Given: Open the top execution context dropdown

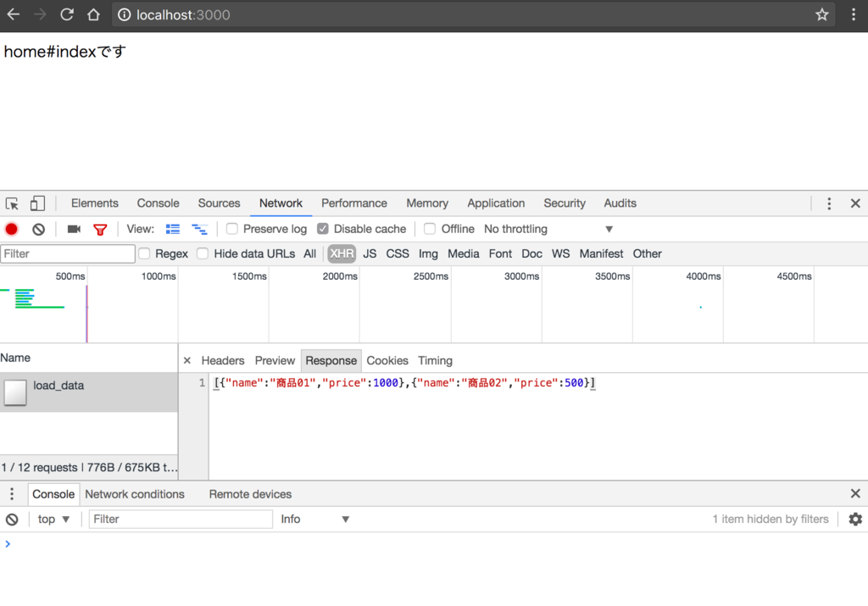Looking at the screenshot, I should pyautogui.click(x=53, y=519).
